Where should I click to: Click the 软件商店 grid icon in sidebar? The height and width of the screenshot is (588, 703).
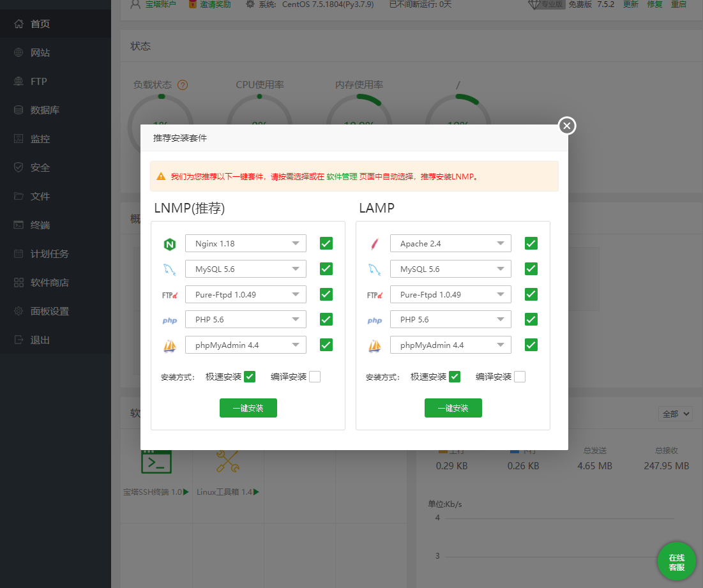point(19,282)
